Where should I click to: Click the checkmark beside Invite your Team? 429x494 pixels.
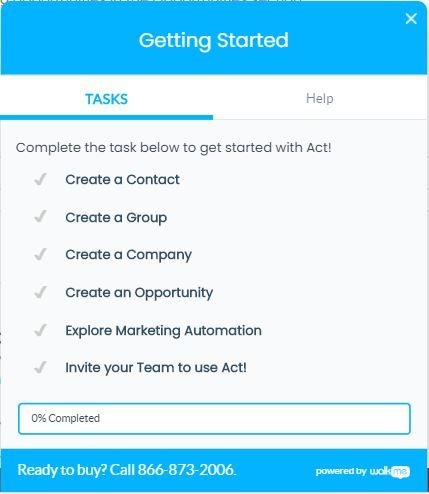(x=40, y=368)
